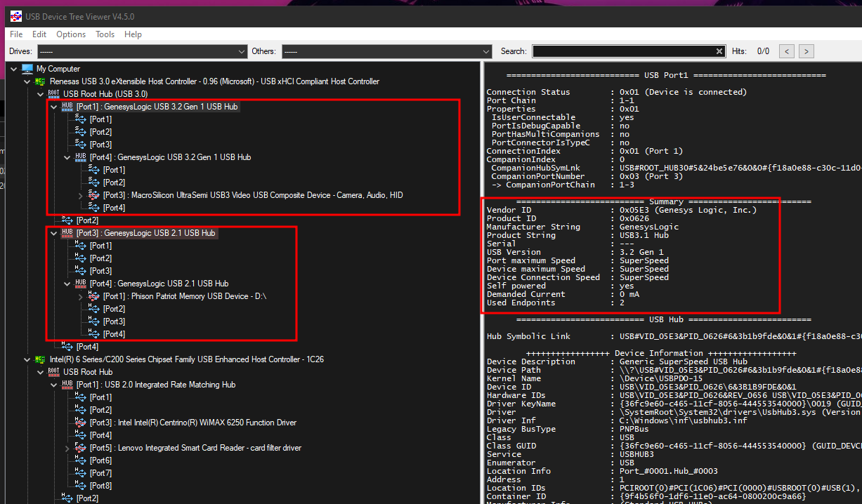The height and width of the screenshot is (504, 862).
Task: Expand the Phison Patriot Memory USB Device node
Action: (x=81, y=296)
